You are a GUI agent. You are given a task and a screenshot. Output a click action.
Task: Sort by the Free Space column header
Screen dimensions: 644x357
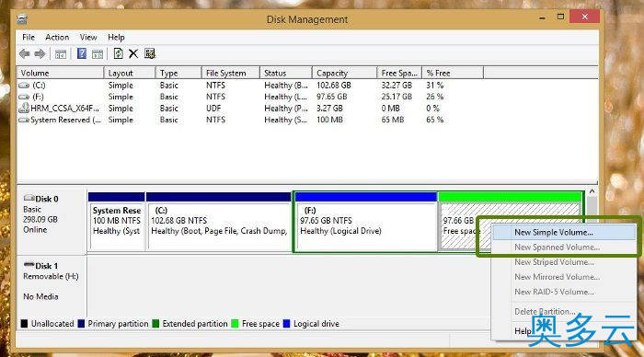coord(399,73)
